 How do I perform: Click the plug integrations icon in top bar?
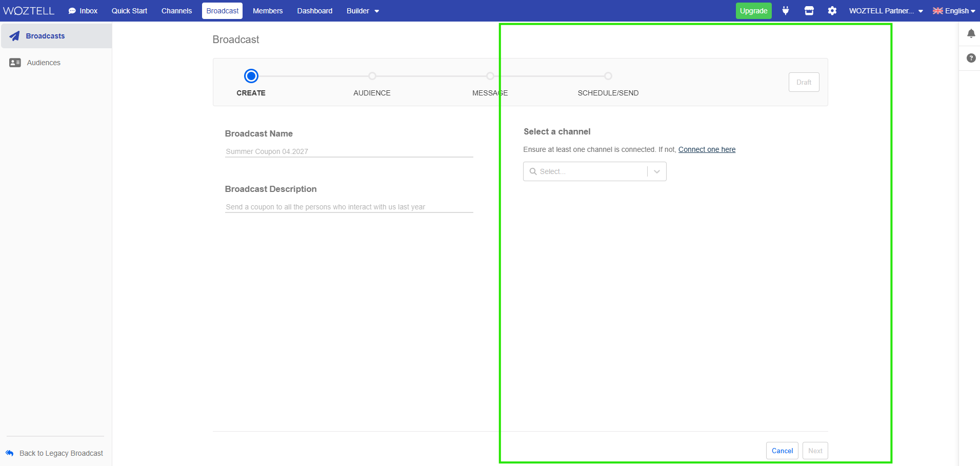[785, 11]
